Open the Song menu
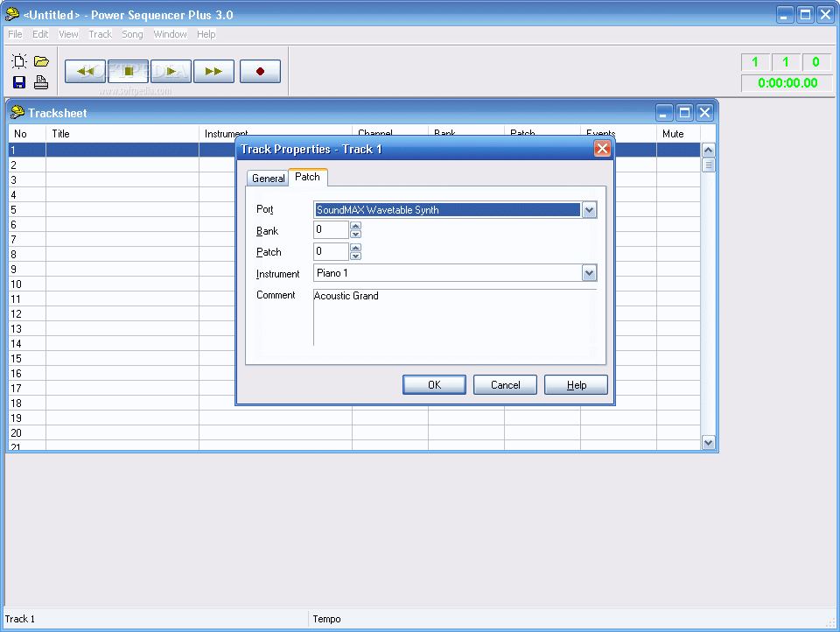The width and height of the screenshot is (840, 632). pyautogui.click(x=132, y=34)
